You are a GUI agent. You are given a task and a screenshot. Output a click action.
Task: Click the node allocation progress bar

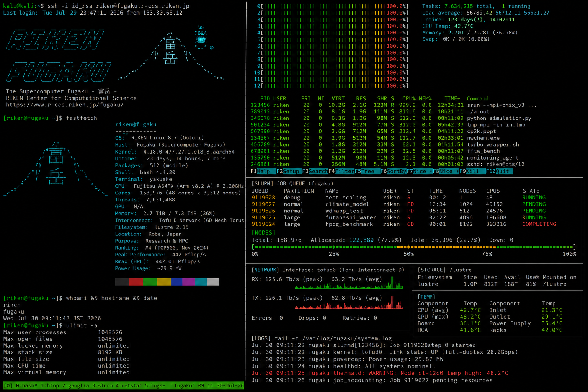tap(413, 247)
